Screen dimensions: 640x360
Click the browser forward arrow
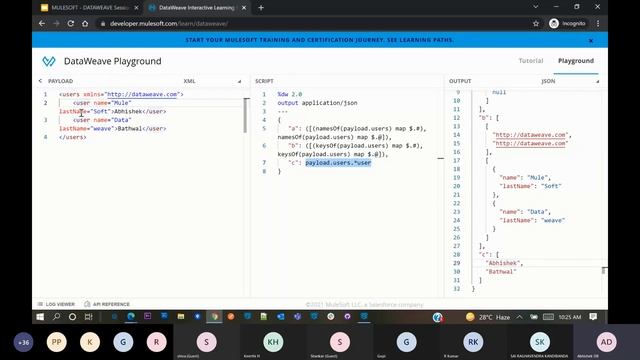pos(56,24)
